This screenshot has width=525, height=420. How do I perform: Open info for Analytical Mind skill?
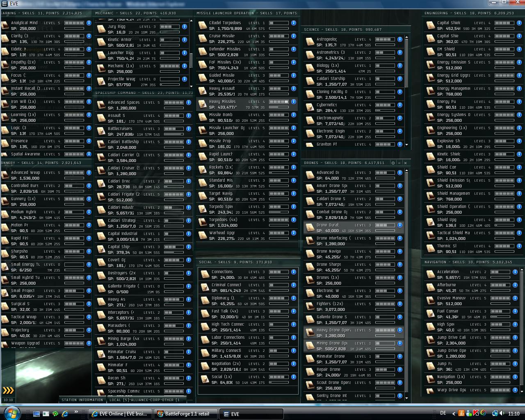89,23
